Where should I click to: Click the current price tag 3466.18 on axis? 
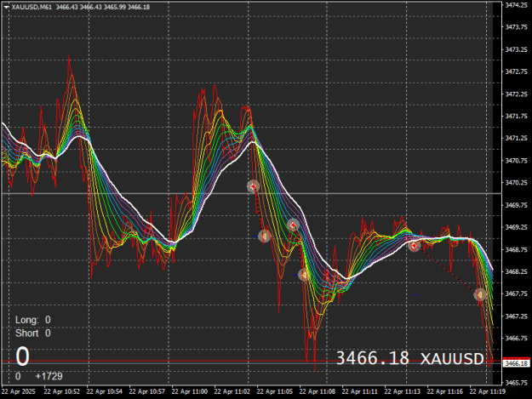[516, 363]
